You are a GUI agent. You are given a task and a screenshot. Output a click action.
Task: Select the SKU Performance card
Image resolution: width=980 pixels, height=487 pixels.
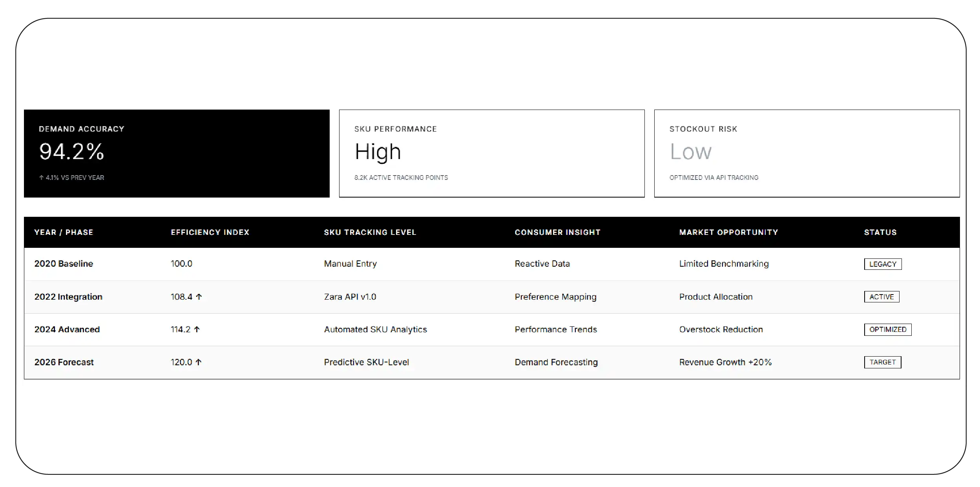click(491, 153)
